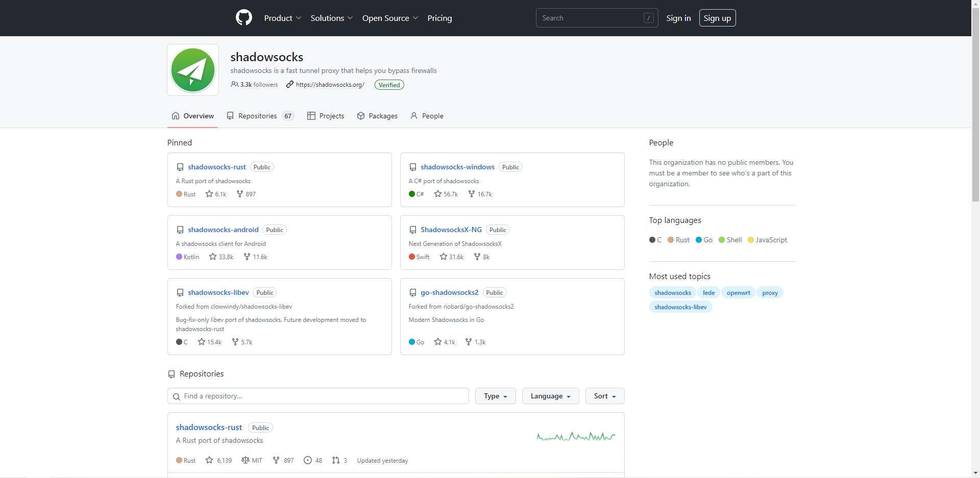
Task: Open pinned ShadowsocksX-NG repository
Action: tap(451, 230)
